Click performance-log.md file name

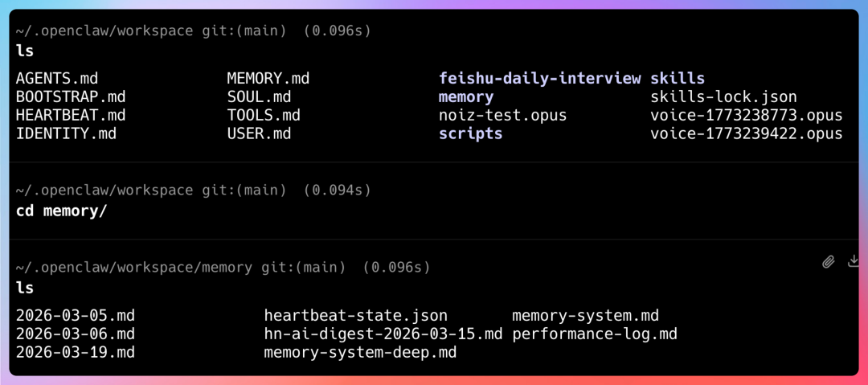(x=594, y=334)
